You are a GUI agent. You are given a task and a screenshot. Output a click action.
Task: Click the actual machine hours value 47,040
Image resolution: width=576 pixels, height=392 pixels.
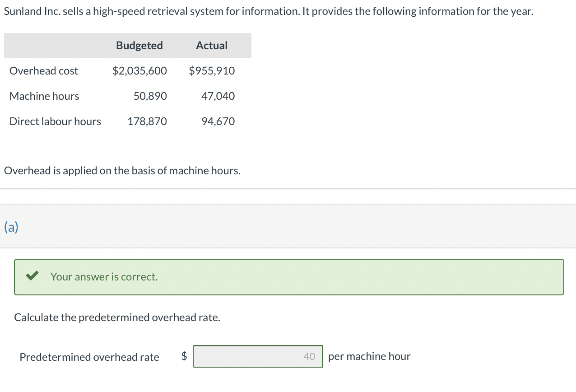click(x=218, y=96)
